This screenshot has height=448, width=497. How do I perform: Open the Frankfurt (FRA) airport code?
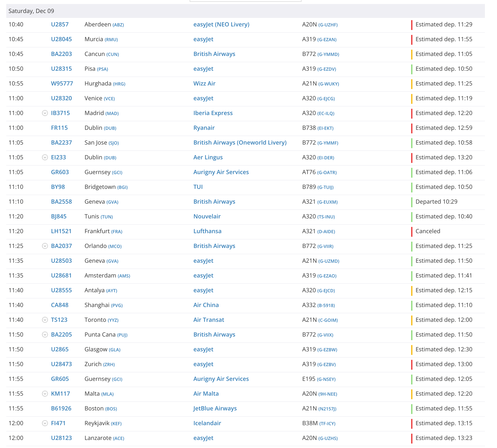(x=117, y=232)
